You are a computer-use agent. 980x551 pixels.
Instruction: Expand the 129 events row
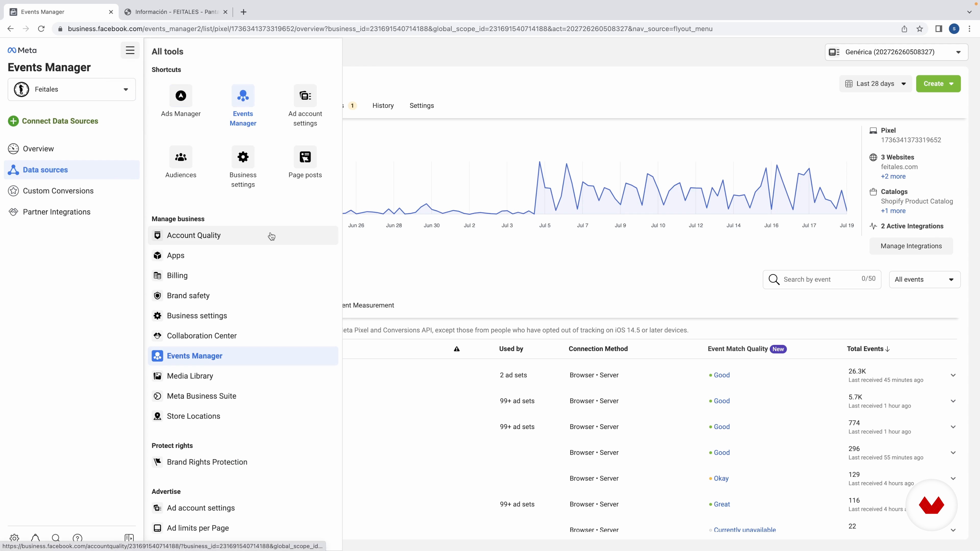(953, 479)
